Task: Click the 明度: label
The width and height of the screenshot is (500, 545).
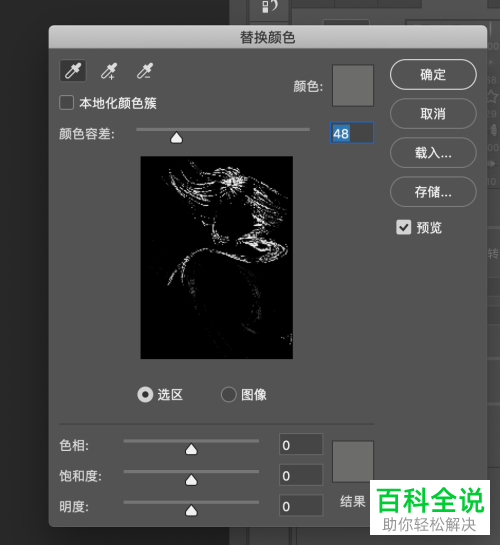Action: coord(74,506)
